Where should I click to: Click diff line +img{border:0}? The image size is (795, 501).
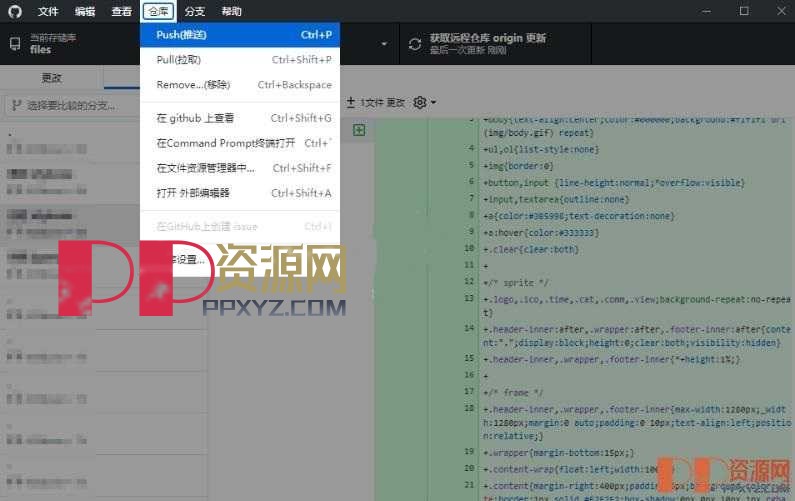pyautogui.click(x=518, y=166)
